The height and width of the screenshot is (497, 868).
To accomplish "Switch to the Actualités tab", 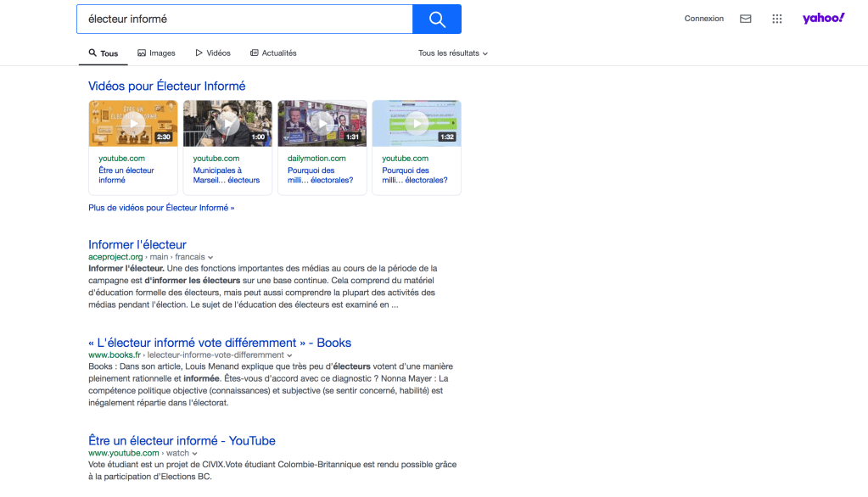I will coord(273,53).
